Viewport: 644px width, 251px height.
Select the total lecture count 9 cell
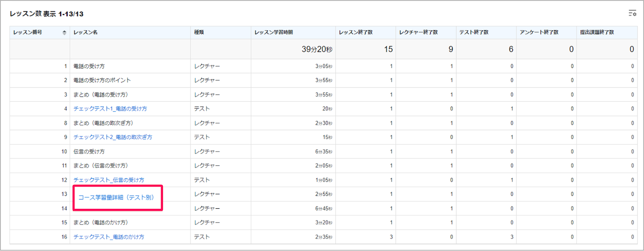(426, 49)
